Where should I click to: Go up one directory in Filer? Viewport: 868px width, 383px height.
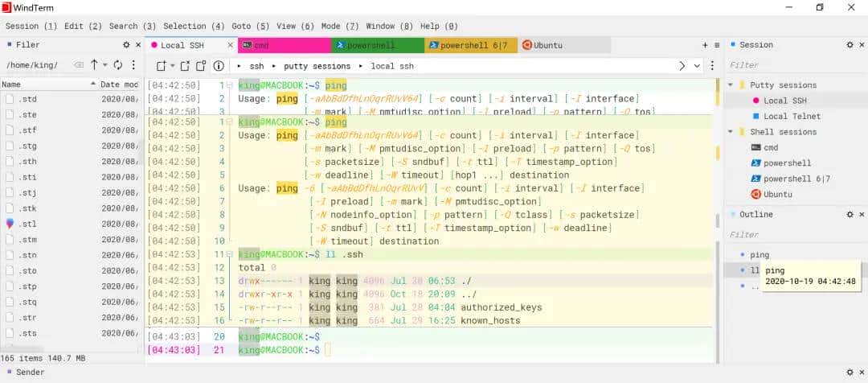[x=94, y=64]
